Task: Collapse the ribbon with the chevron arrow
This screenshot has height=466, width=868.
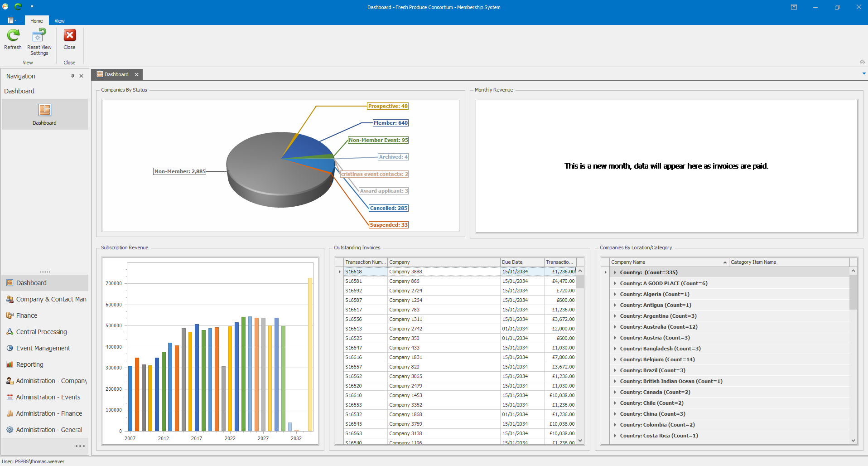Action: click(862, 62)
